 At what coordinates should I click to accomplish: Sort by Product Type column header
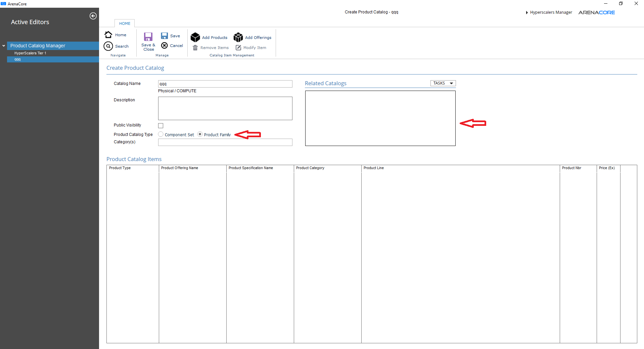[133, 168]
